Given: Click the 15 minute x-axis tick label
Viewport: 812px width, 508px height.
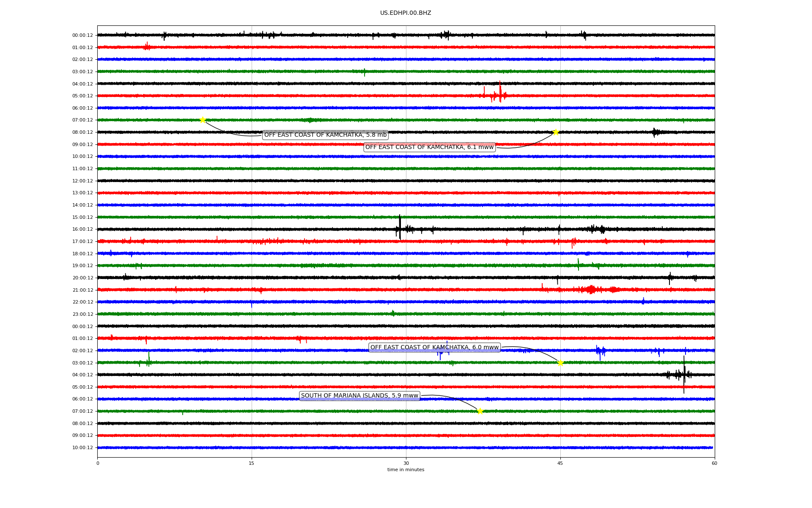Looking at the screenshot, I should pos(252,463).
